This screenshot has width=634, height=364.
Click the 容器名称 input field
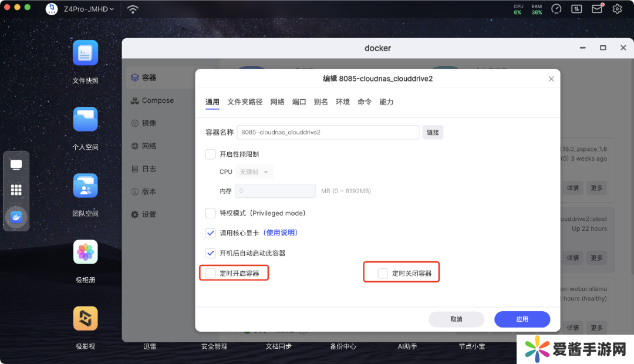[328, 132]
